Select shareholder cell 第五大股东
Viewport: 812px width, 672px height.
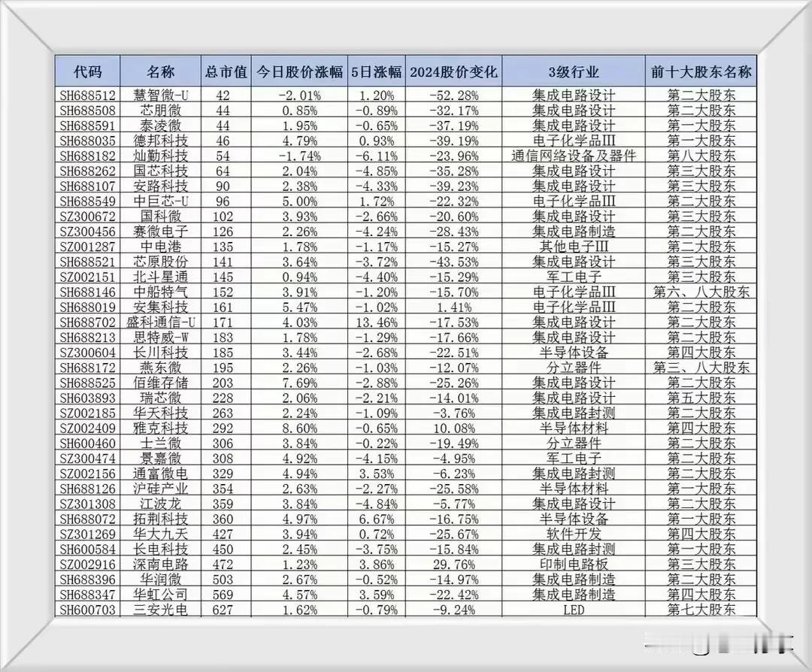coord(701,398)
